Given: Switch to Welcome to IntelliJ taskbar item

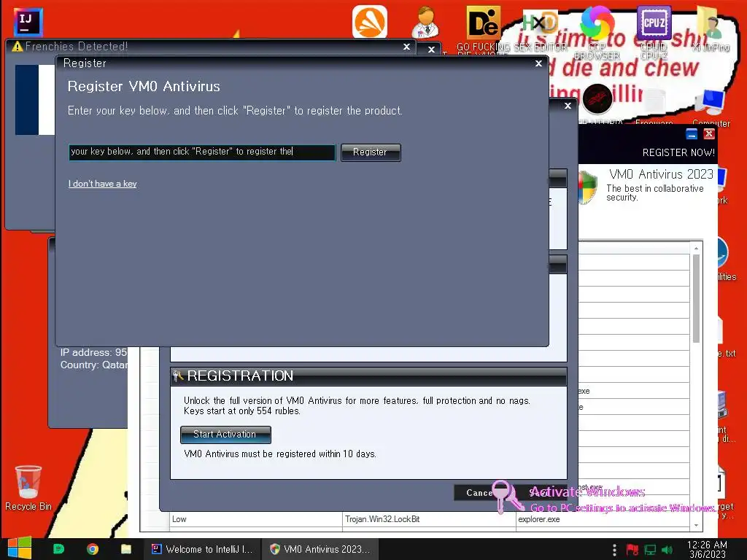Looking at the screenshot, I should click(x=203, y=549).
